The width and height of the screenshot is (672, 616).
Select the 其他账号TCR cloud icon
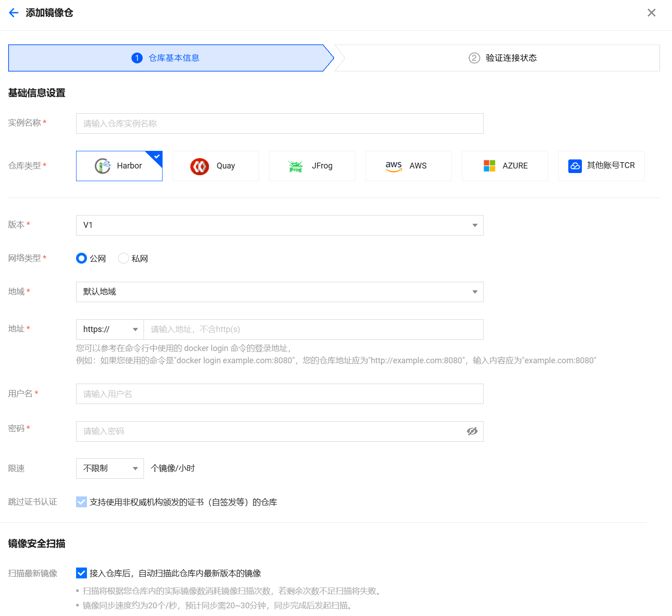pos(575,166)
